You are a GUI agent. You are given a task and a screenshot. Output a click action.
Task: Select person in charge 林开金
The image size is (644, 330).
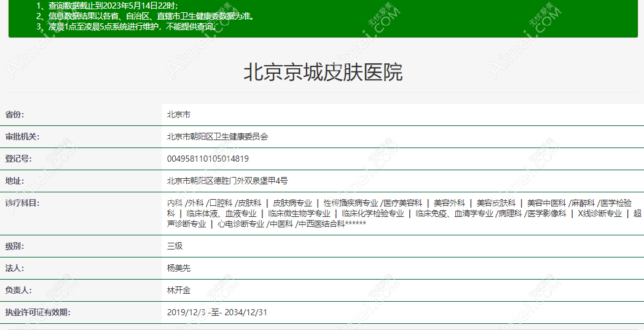(179, 290)
